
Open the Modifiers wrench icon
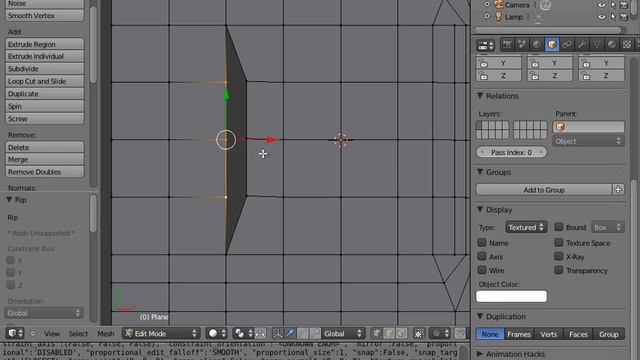coord(582,44)
